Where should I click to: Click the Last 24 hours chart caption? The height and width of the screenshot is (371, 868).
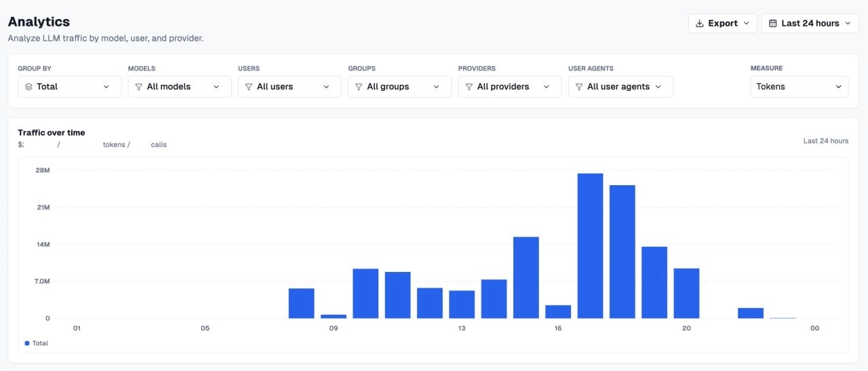[826, 141]
